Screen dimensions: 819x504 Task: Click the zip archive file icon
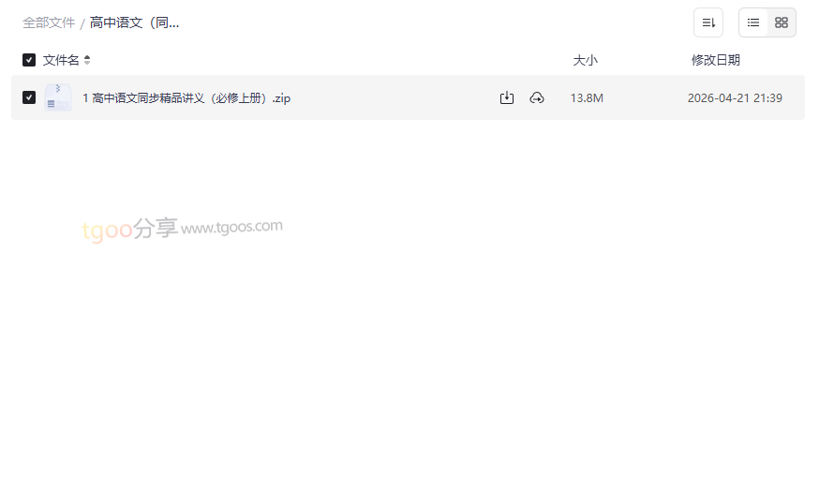click(58, 97)
